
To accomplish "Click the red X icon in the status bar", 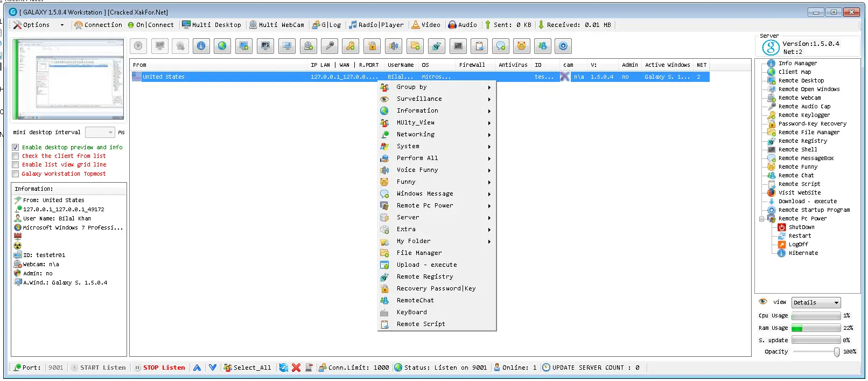I will coord(296,368).
